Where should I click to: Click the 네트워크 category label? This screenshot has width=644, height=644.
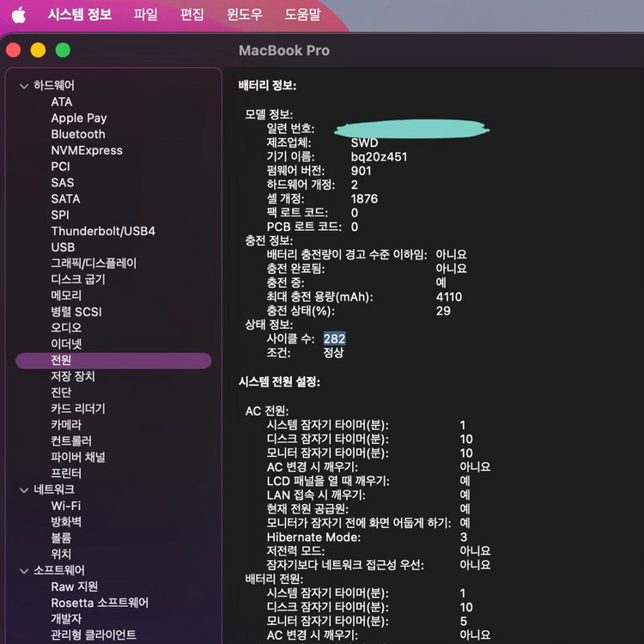[x=54, y=489]
